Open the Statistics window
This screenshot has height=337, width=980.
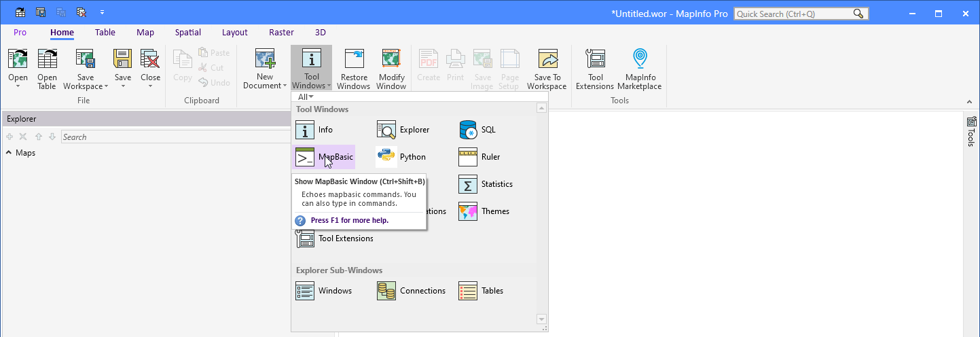486,184
